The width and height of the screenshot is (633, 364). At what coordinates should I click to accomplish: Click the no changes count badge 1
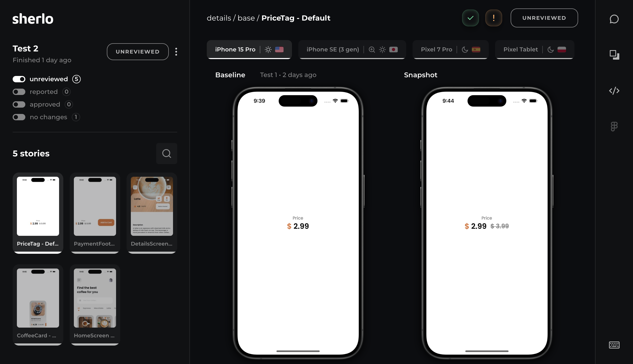click(76, 117)
